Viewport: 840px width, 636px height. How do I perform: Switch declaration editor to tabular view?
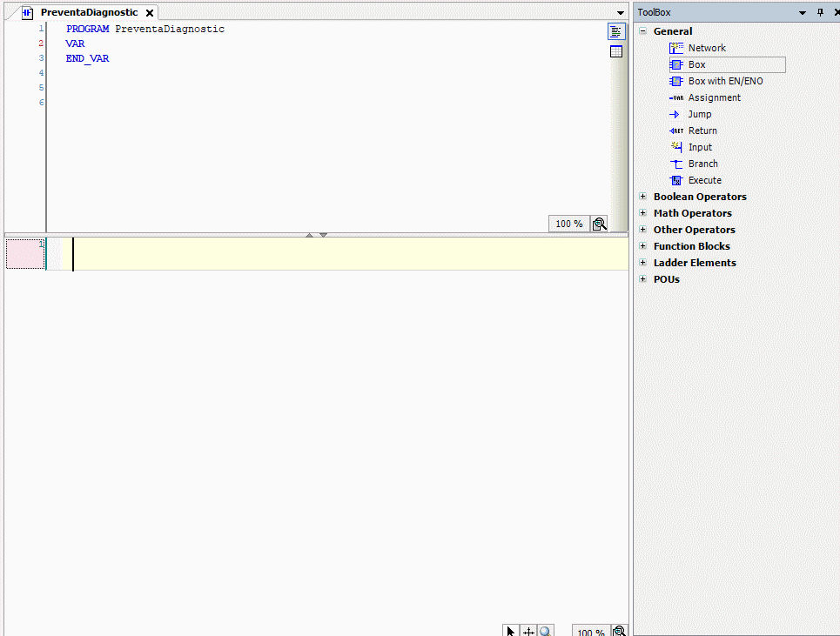[616, 51]
